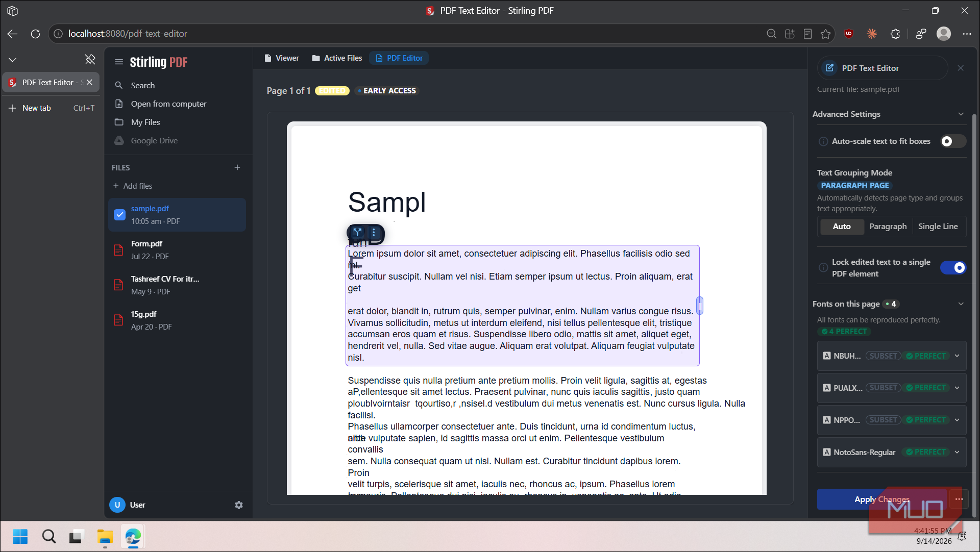This screenshot has height=552, width=980.
Task: Toggle Auto-scale text to fit boxes
Action: click(x=953, y=141)
